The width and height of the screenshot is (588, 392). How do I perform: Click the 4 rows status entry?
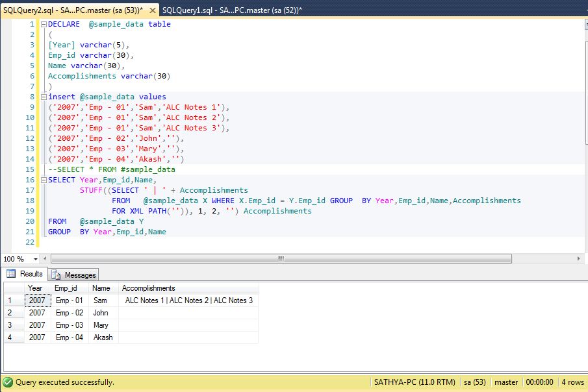pos(572,382)
